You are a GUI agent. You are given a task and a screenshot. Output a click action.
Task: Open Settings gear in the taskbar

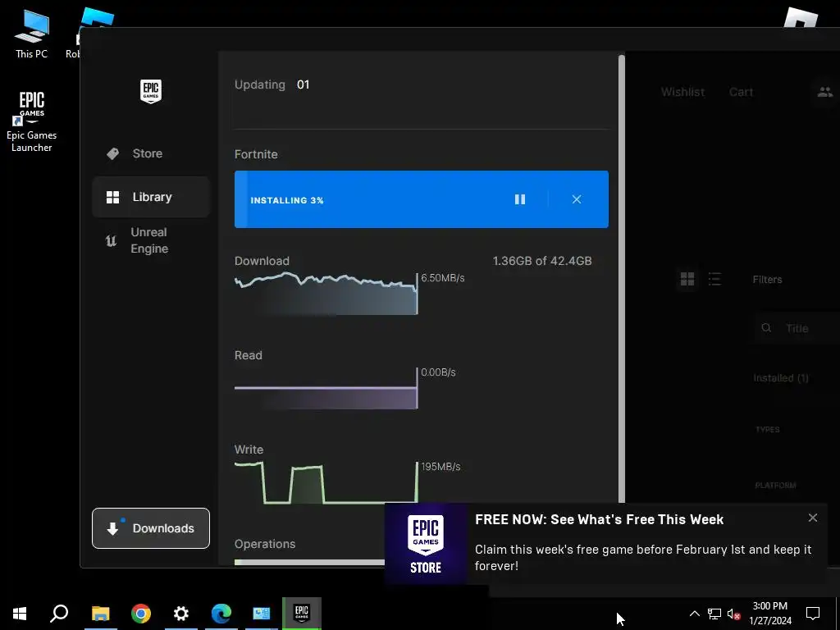click(x=181, y=614)
